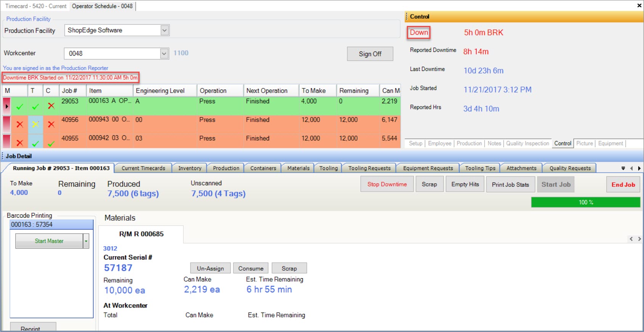Switch to the Picture tab
Screen dimensions: 644x332
[x=585, y=143]
